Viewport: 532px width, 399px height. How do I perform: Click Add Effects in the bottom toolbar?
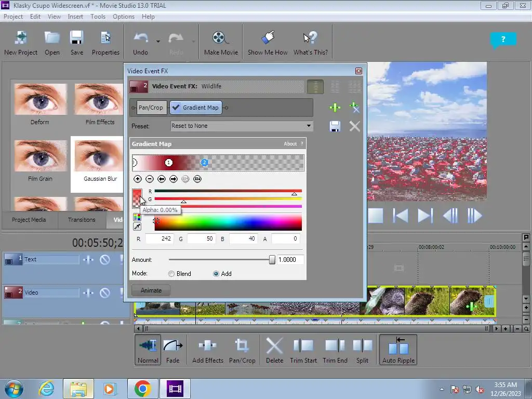coord(208,350)
